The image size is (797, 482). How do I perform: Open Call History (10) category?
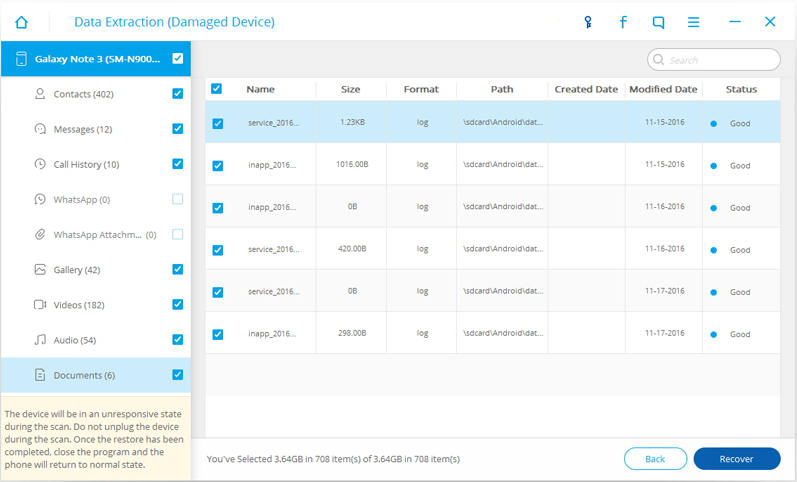86,164
